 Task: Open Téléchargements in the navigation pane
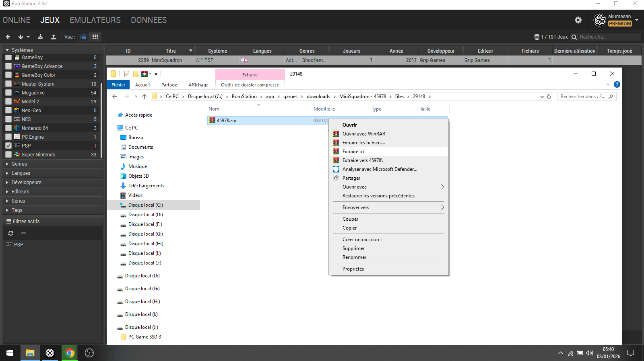146,186
